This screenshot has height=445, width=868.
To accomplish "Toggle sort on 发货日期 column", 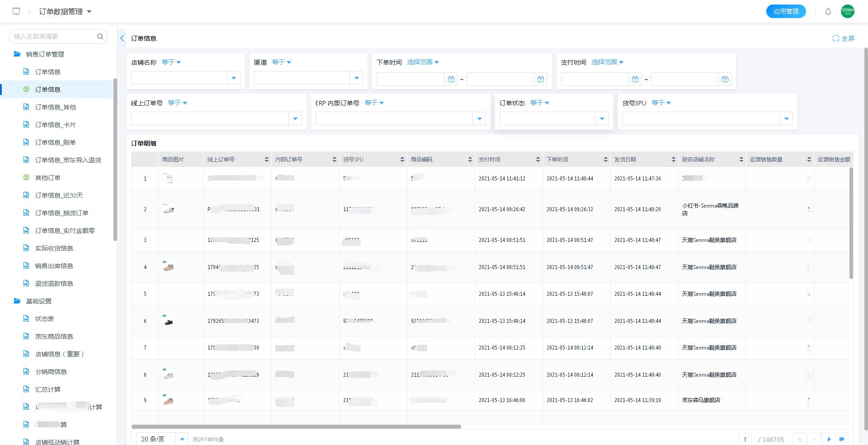I will point(673,160).
